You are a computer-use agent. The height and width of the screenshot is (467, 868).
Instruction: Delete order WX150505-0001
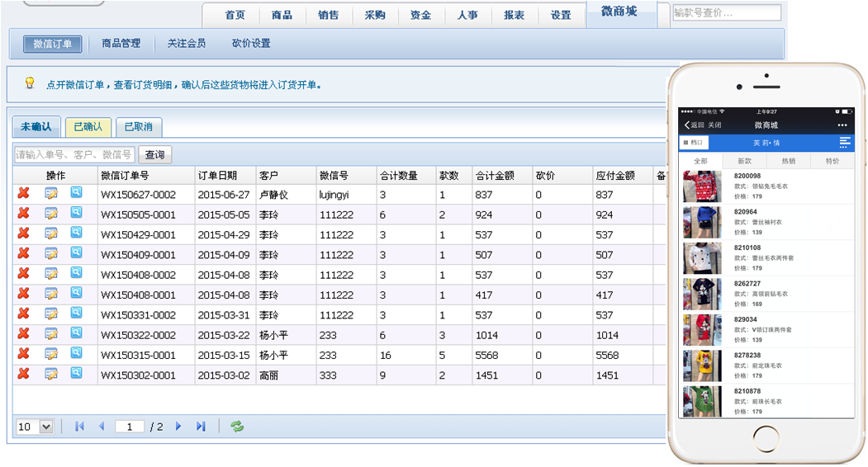pyautogui.click(x=23, y=213)
